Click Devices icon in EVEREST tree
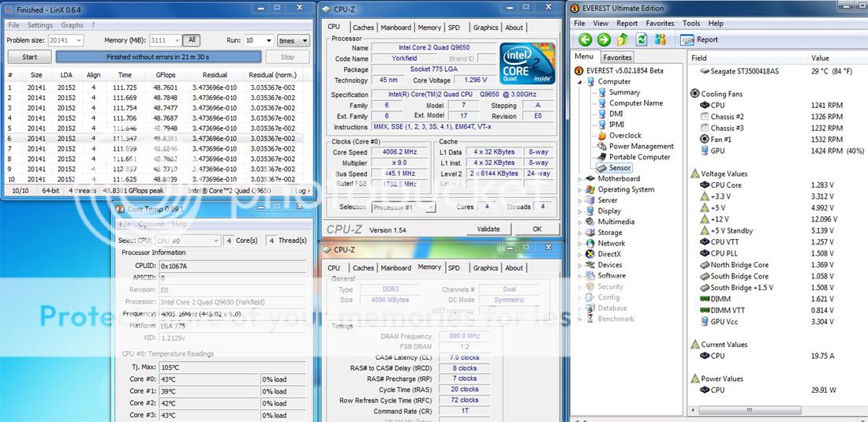Viewport: 868px width, 422px height. pyautogui.click(x=590, y=265)
